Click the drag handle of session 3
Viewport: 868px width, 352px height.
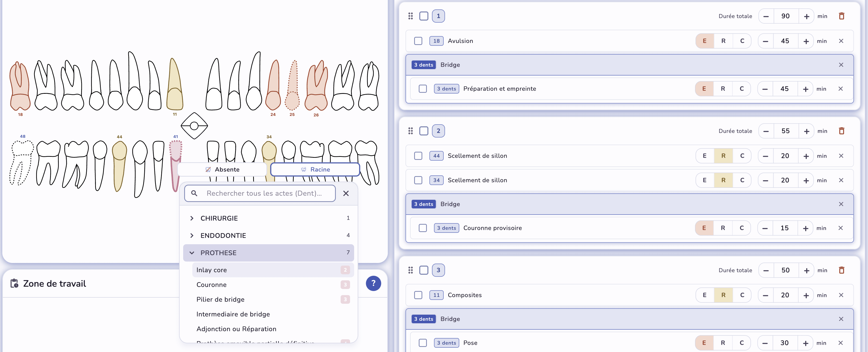pyautogui.click(x=410, y=270)
